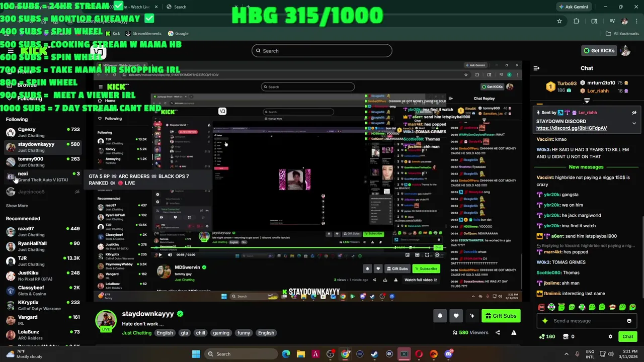Open Kick user avatar menu
644x362 pixels.
click(x=625, y=50)
